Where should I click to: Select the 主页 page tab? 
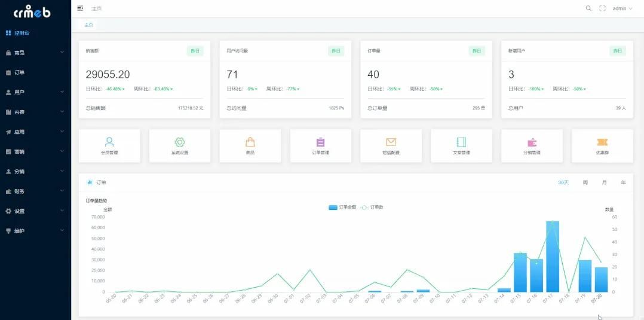click(x=88, y=25)
